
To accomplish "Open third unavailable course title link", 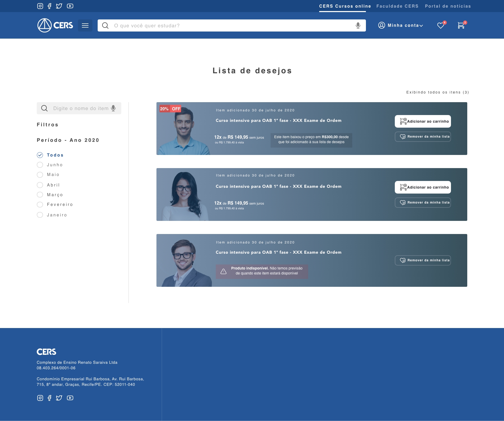I will [x=279, y=252].
